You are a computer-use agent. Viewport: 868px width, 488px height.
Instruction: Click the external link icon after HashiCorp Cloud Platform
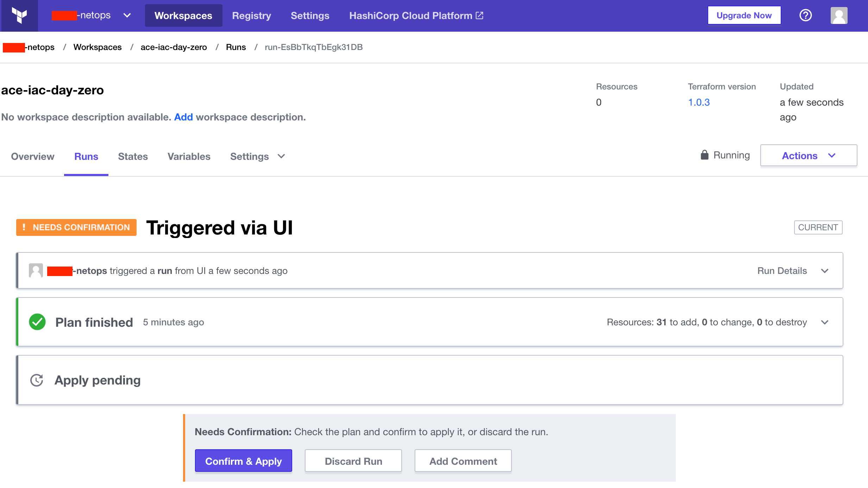pos(479,15)
